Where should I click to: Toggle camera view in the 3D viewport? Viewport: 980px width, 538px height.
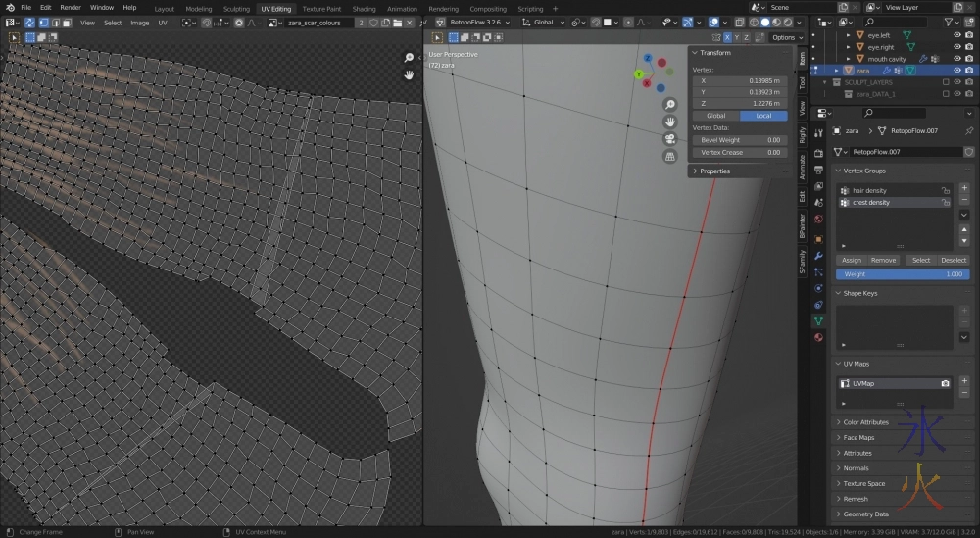pos(670,138)
